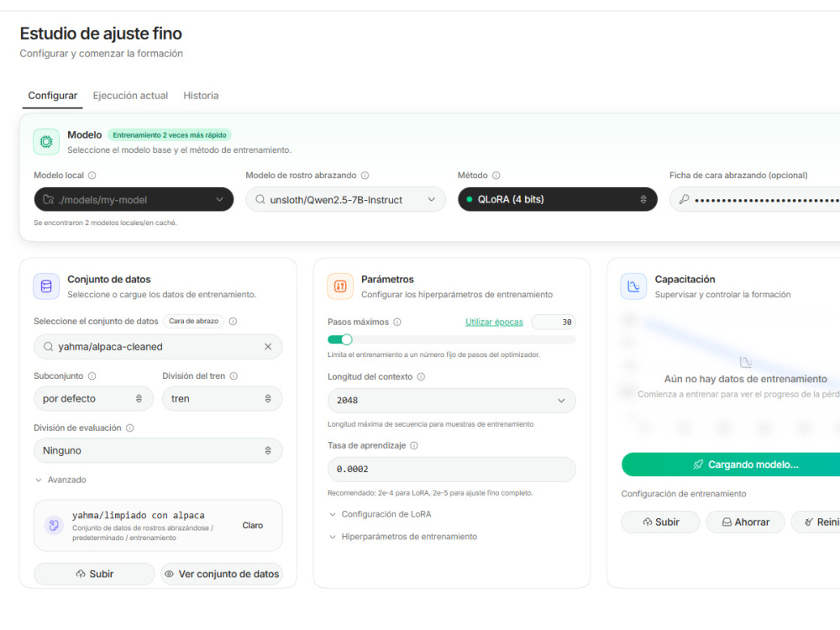Switch to the Ejecución actual tab
This screenshot has height=630, width=840.
tap(130, 96)
